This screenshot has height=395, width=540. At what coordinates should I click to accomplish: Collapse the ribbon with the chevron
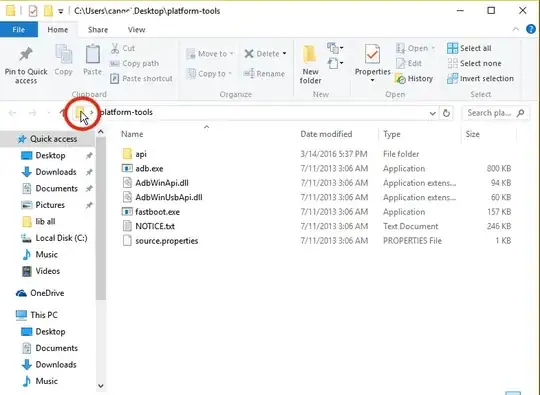click(516, 29)
